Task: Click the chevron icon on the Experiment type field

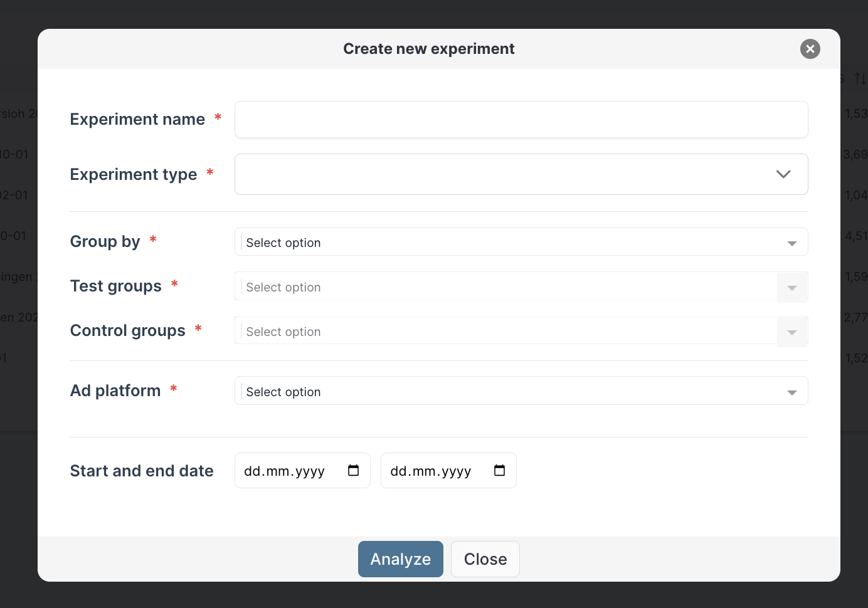Action: coord(783,174)
